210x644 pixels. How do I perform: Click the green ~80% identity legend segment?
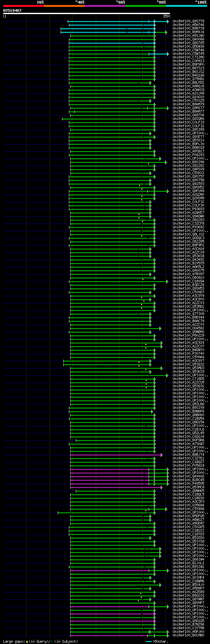click(145, 6)
